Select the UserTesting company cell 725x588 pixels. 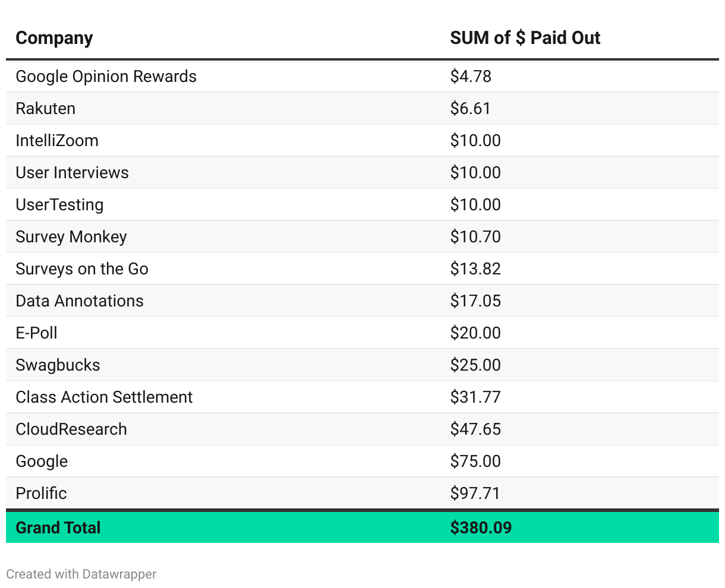pyautogui.click(x=59, y=205)
